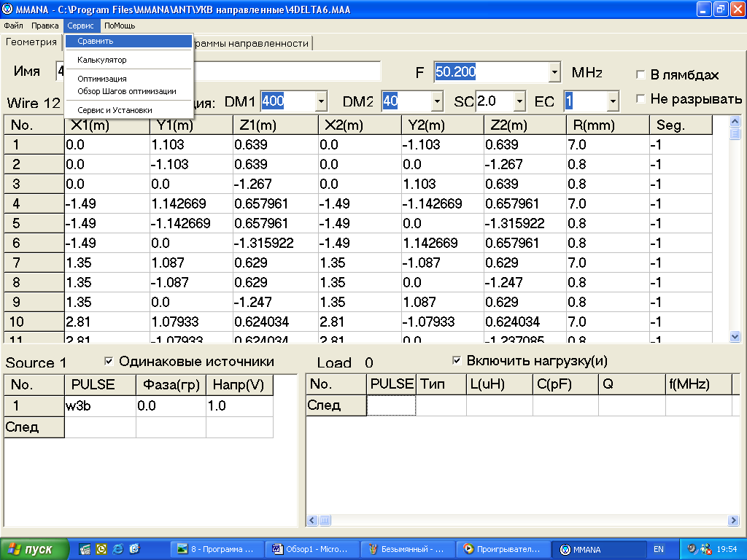
Task: Click the Y1 cell 1.142669 in row 4
Action: pyautogui.click(x=192, y=204)
